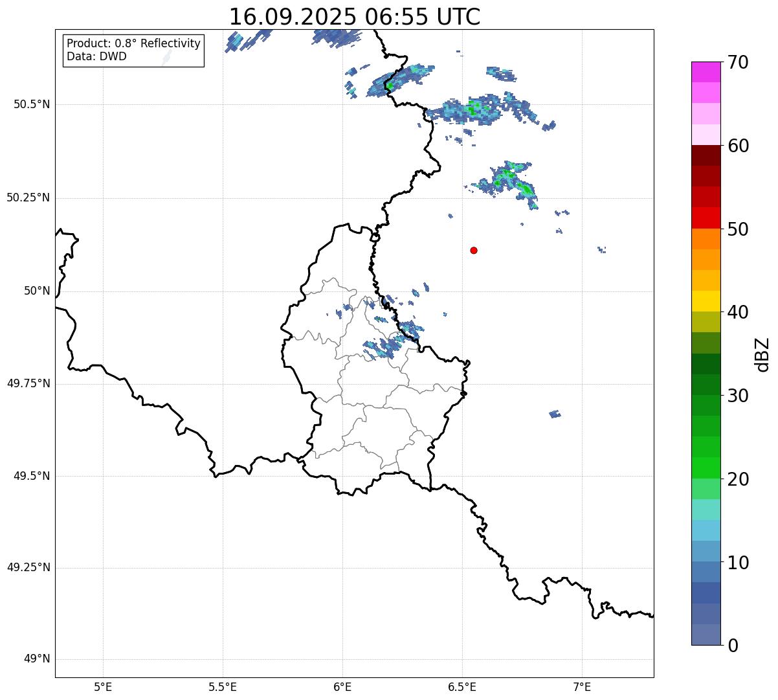
Task: Click the 50.25°N latitude label
Action: (x=28, y=198)
